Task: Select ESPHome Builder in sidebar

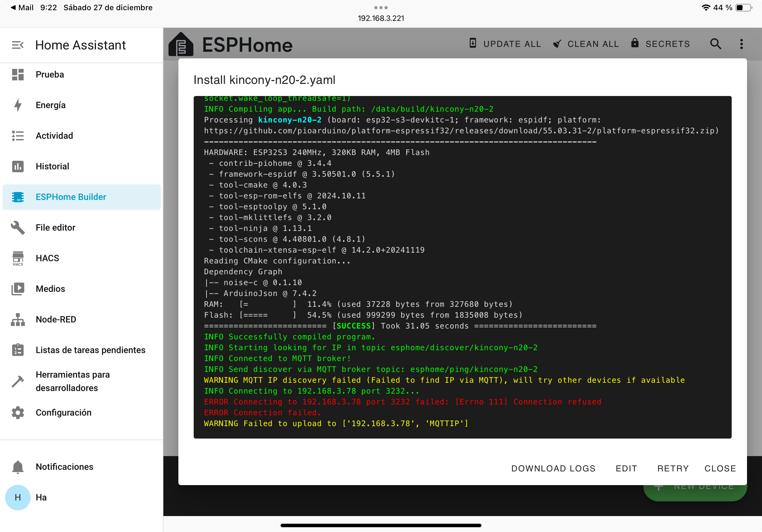Action: click(x=71, y=197)
